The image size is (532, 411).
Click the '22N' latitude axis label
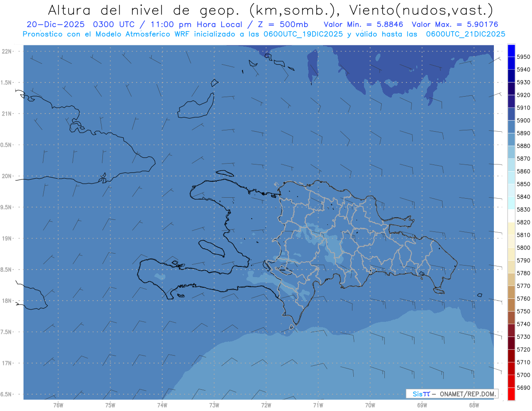coord(7,51)
